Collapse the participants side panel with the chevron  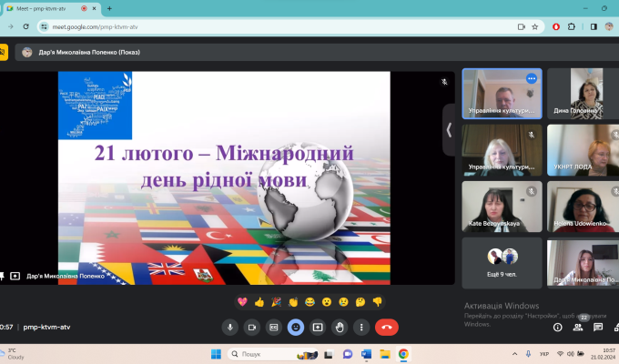click(449, 129)
